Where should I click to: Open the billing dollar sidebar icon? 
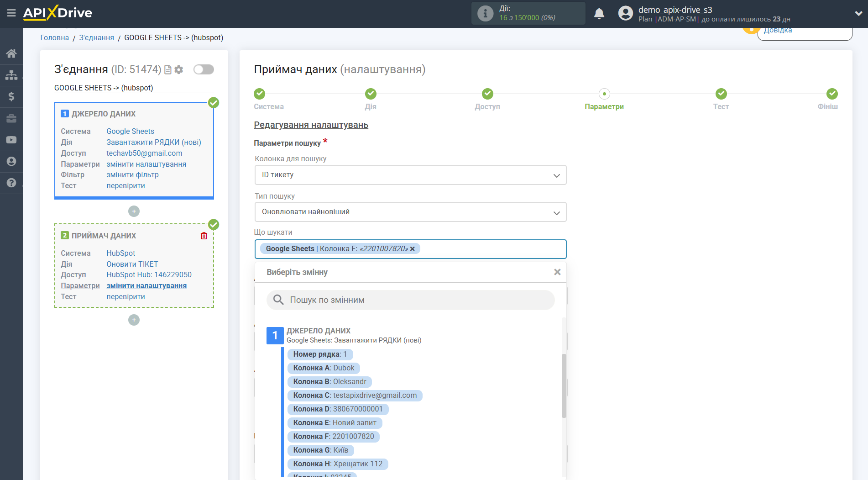[x=11, y=96]
